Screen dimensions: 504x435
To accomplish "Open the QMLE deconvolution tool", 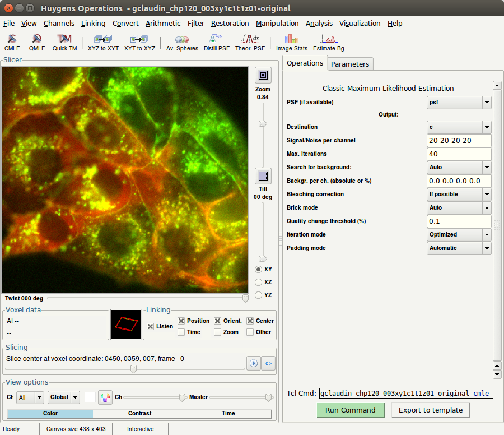I will point(37,43).
